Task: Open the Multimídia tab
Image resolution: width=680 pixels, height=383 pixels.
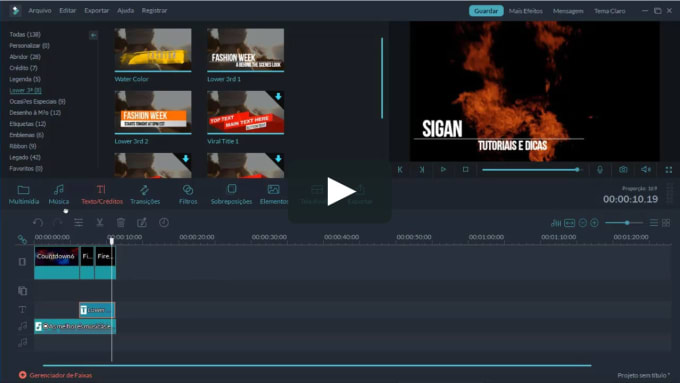Action: (x=24, y=194)
